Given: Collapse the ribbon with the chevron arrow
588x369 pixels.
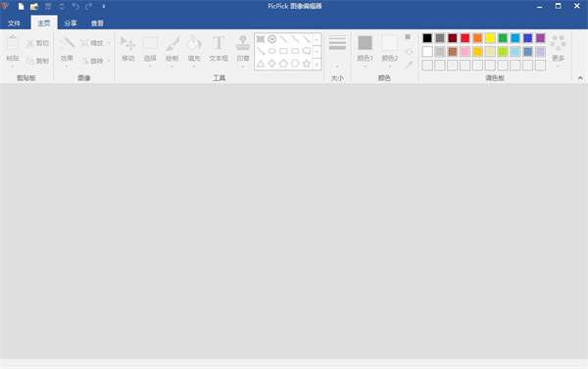Looking at the screenshot, I should [580, 78].
